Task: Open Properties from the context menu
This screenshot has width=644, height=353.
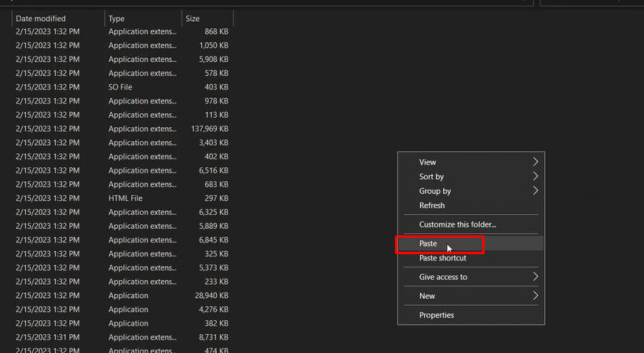Action: pos(436,315)
